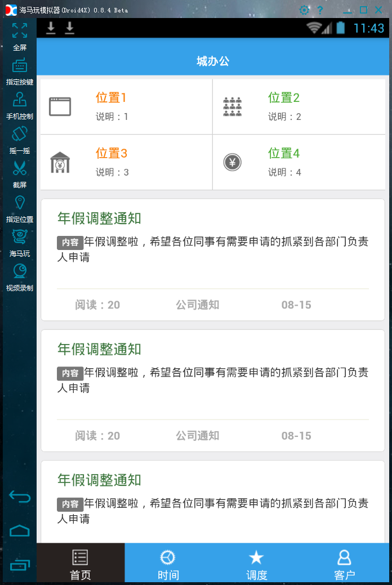
Task: Open the emulator settings gear
Action: pos(304,10)
